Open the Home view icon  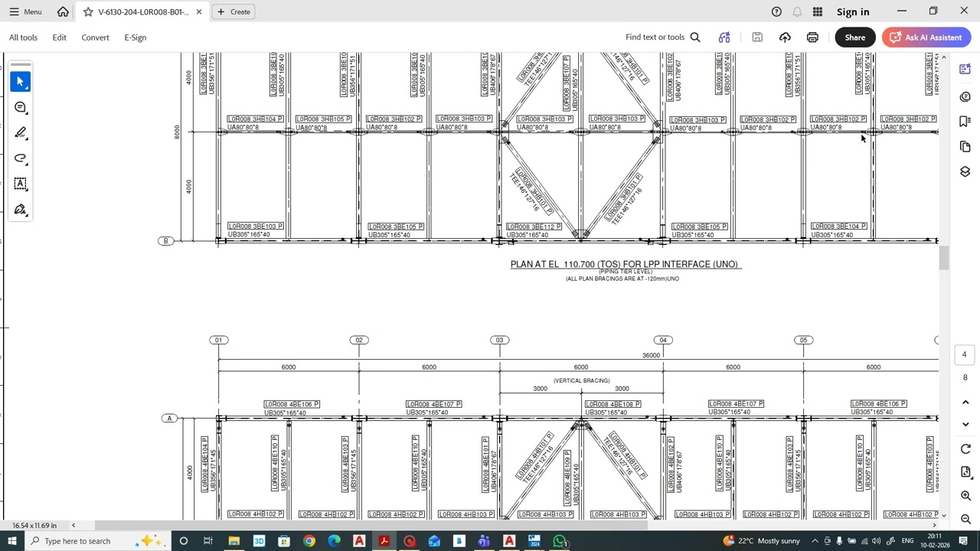63,11
